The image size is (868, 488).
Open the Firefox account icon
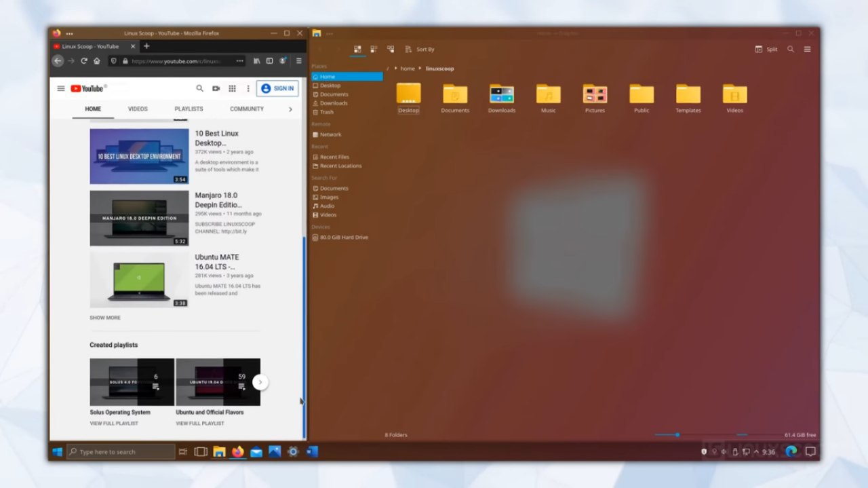[283, 61]
